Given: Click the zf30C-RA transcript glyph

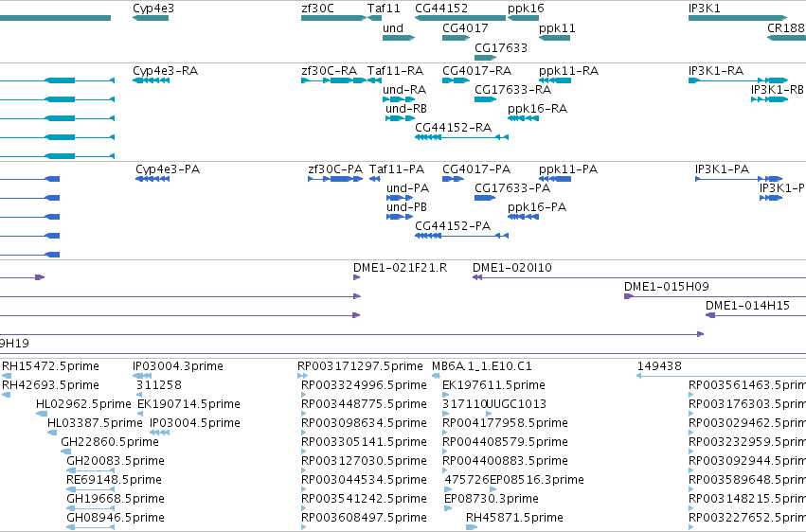Looking at the screenshot, I should tap(333, 80).
